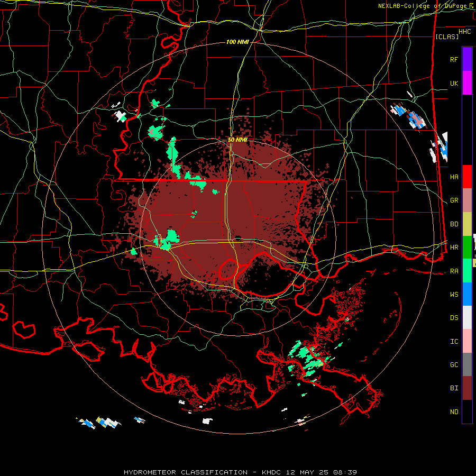Click the RF legend label

(454, 59)
